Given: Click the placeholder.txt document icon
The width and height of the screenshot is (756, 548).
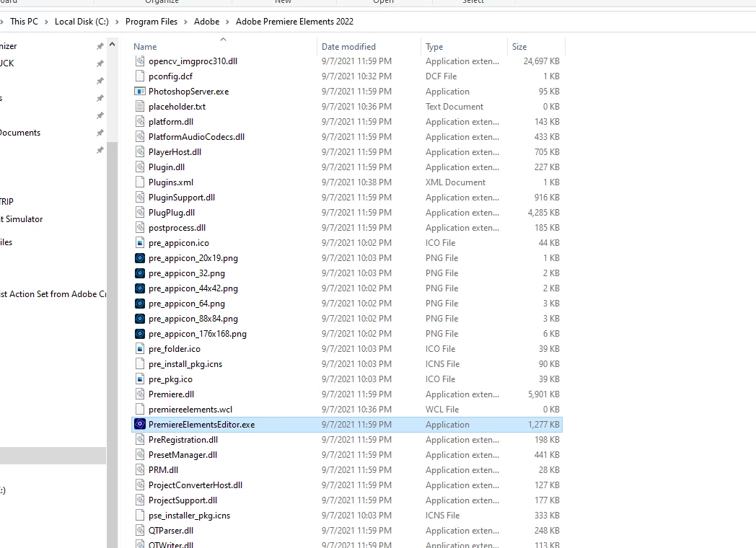Looking at the screenshot, I should (x=140, y=106).
